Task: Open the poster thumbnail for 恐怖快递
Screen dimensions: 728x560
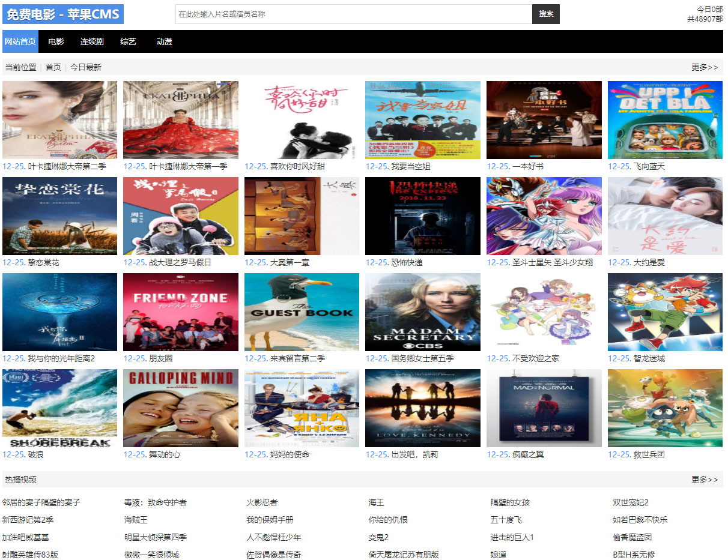Action: click(x=422, y=216)
